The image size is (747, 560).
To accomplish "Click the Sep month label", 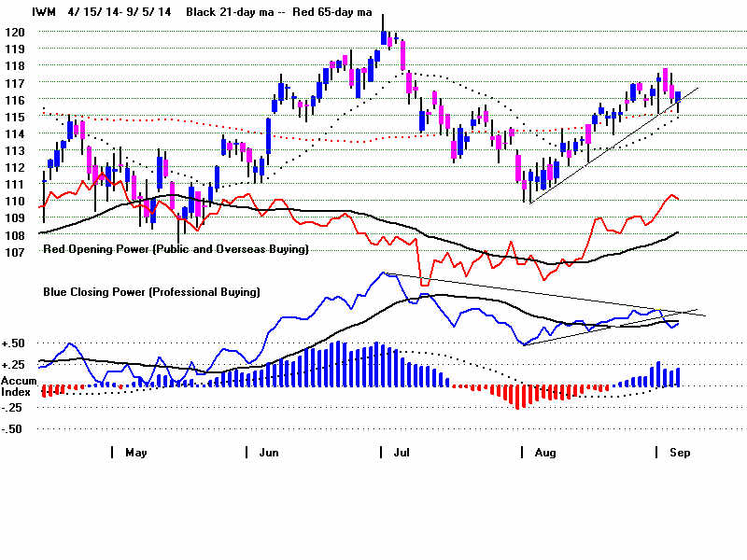I will (x=680, y=453).
